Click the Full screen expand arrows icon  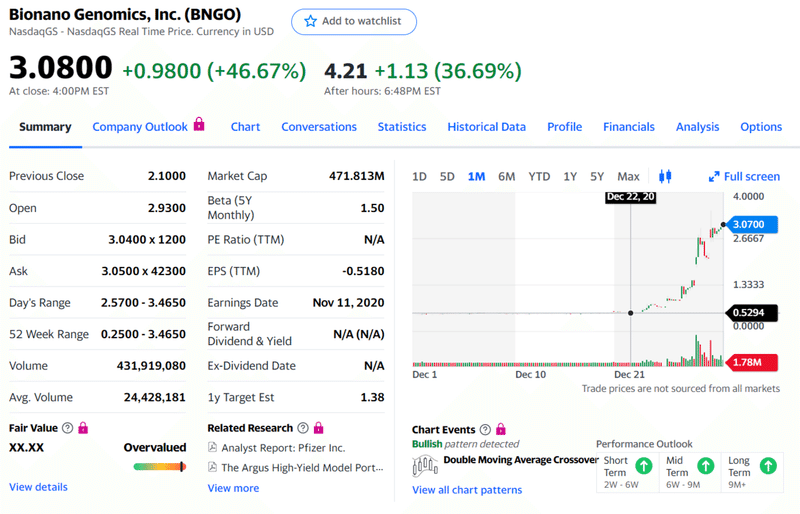click(714, 177)
